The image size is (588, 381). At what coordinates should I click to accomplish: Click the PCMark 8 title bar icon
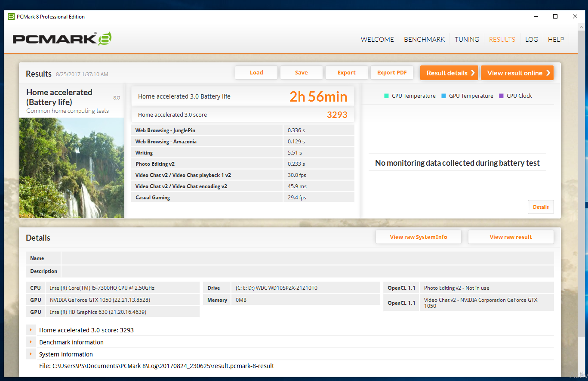pos(11,17)
